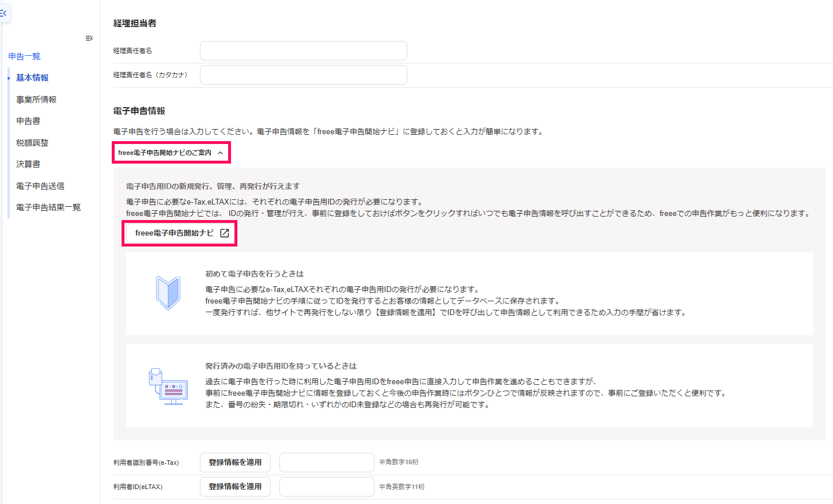Click the 電子申告情報 section heading
This screenshot has height=504, width=833.
point(139,111)
